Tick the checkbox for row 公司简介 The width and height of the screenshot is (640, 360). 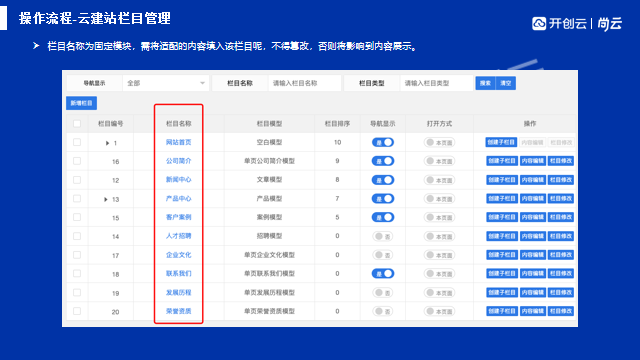pos(77,161)
